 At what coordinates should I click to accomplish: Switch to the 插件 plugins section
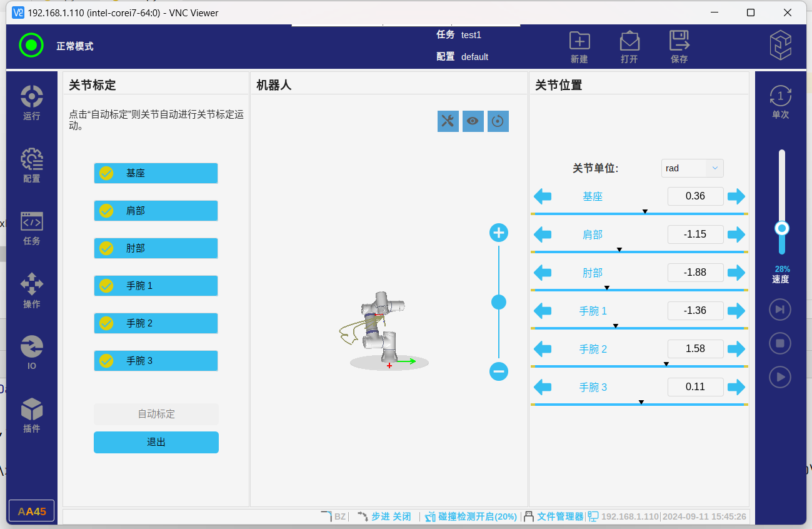31,416
